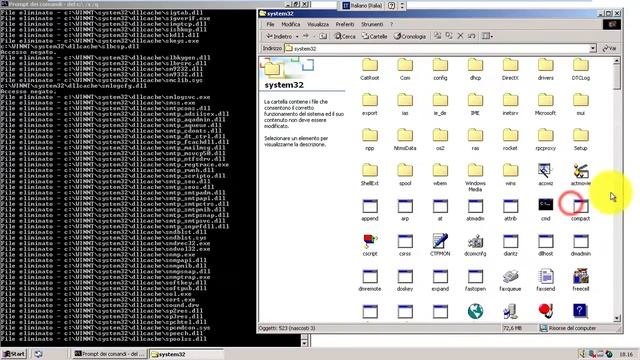Select the dcomcnfg program icon
The height and width of the screenshot is (360, 640).
(x=475, y=244)
